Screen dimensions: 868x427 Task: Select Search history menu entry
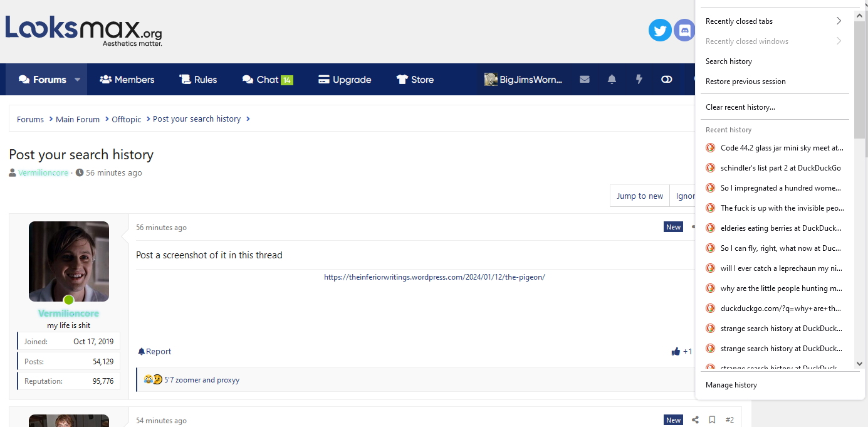point(728,61)
